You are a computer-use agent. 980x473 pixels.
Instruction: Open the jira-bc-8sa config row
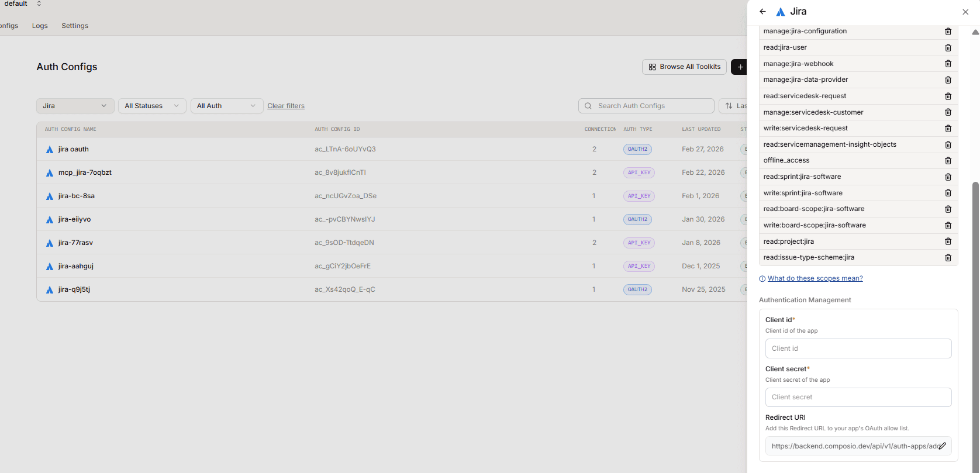[391, 196]
